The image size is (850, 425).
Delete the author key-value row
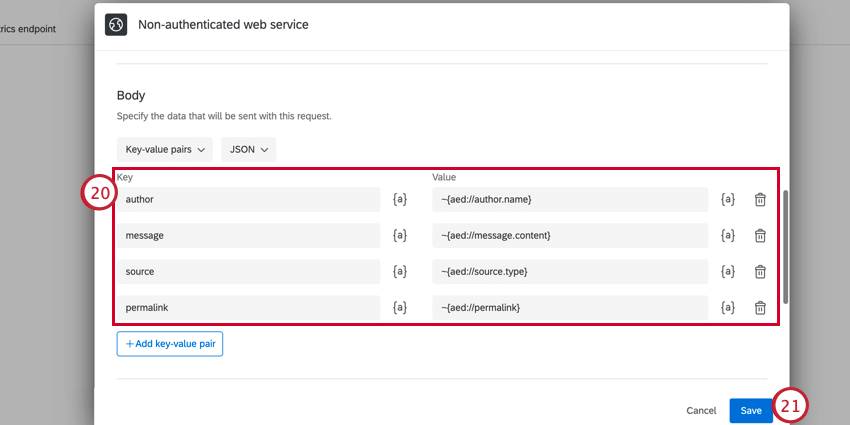pos(760,199)
